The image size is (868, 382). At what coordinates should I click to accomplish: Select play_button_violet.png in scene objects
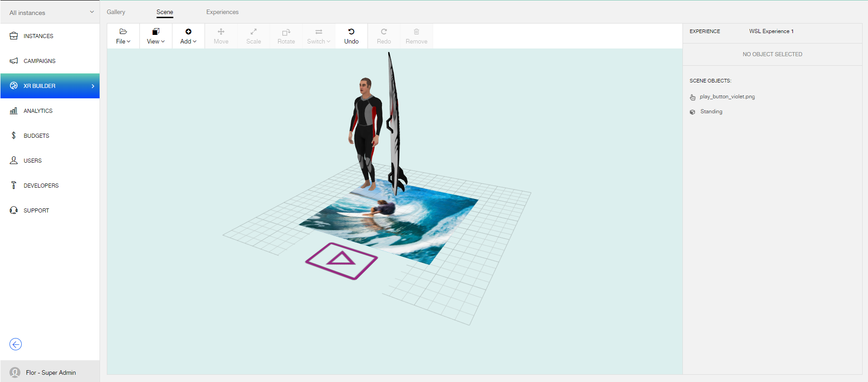point(727,97)
